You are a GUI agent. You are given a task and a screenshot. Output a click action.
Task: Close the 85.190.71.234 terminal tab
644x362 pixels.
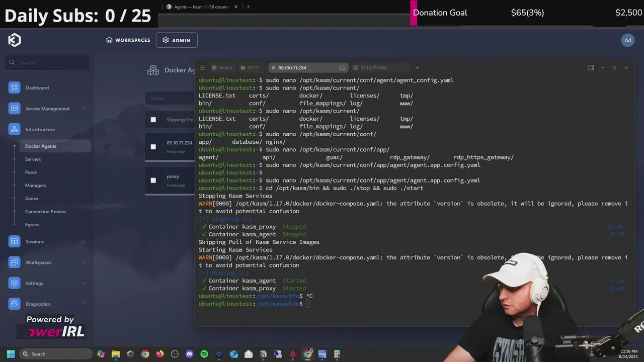coord(273,68)
